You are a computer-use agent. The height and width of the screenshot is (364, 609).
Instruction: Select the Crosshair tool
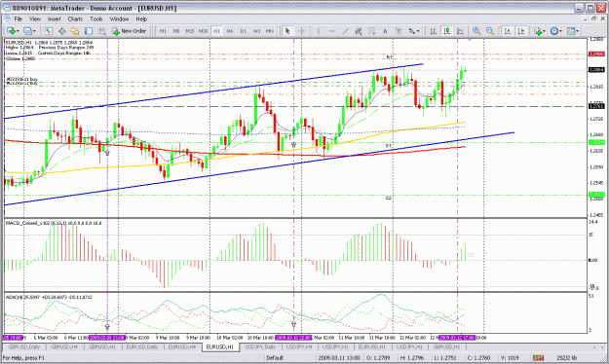(x=301, y=30)
